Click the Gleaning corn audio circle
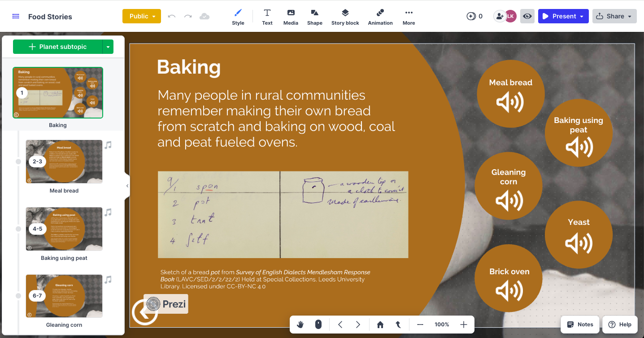The height and width of the screenshot is (338, 644). coord(509,186)
